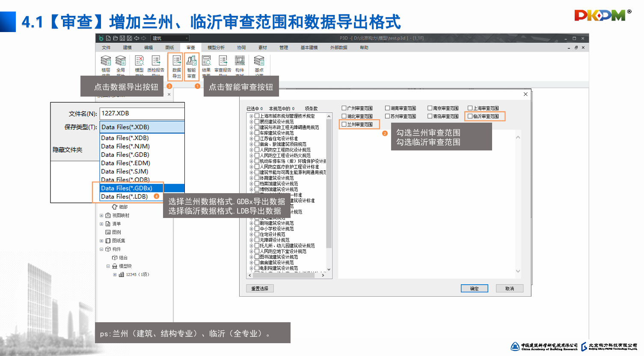Switch to the 模型分析 ribbon tab
The height and width of the screenshot is (356, 644).
216,47
